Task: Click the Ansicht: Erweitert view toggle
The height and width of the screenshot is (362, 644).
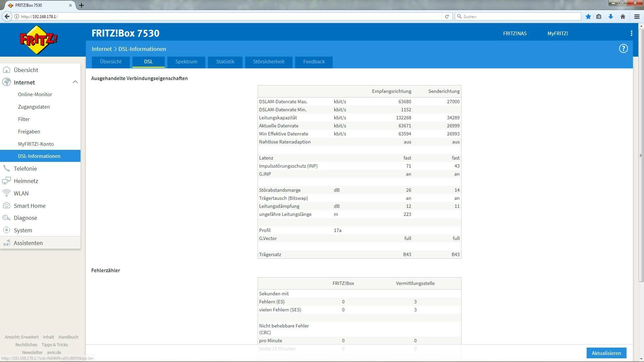Action: (21, 337)
